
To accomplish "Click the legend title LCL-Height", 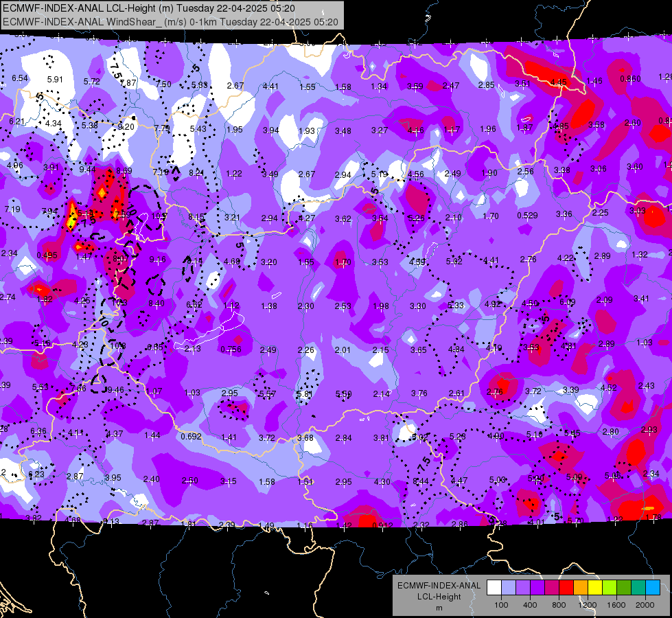I will click(x=439, y=597).
